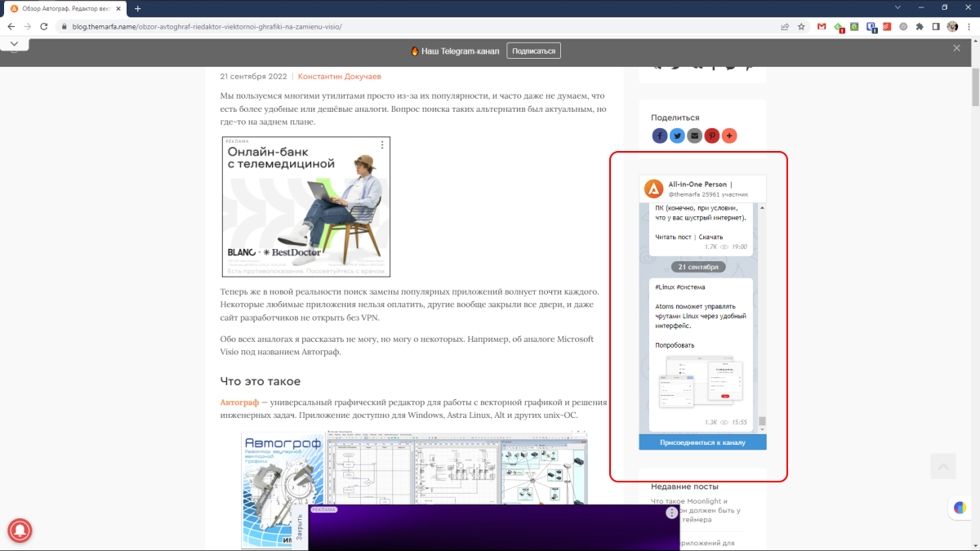Screen dimensions: 980x551
Task: Open the Gmail extension icon
Action: tap(822, 26)
